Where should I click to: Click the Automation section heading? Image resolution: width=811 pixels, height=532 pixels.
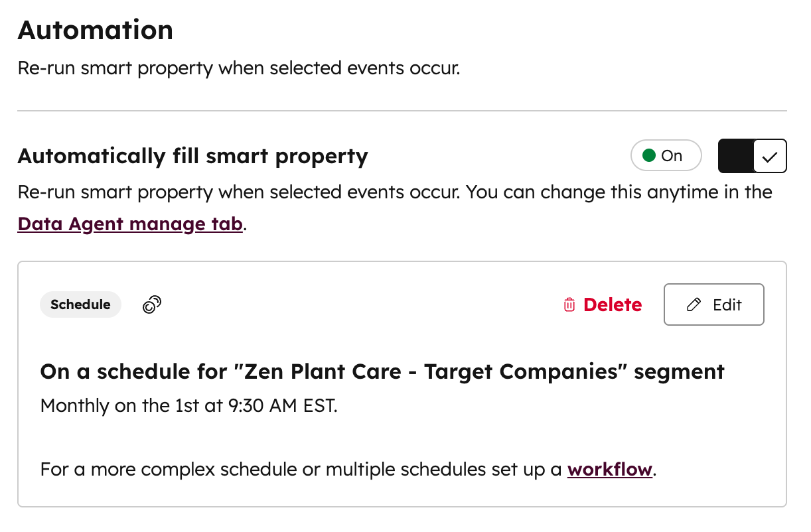coord(96,31)
